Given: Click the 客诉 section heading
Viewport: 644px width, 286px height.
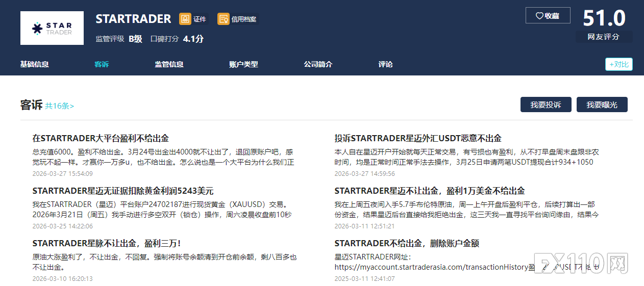Looking at the screenshot, I should click(x=31, y=105).
